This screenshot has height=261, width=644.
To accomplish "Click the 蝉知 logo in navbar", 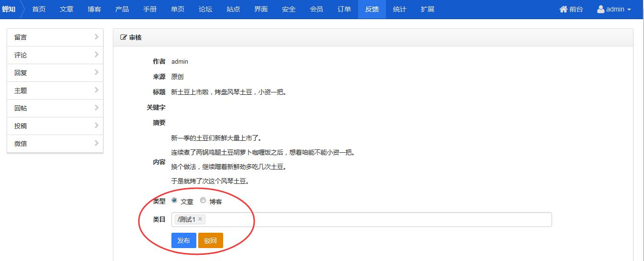I will (x=9, y=9).
